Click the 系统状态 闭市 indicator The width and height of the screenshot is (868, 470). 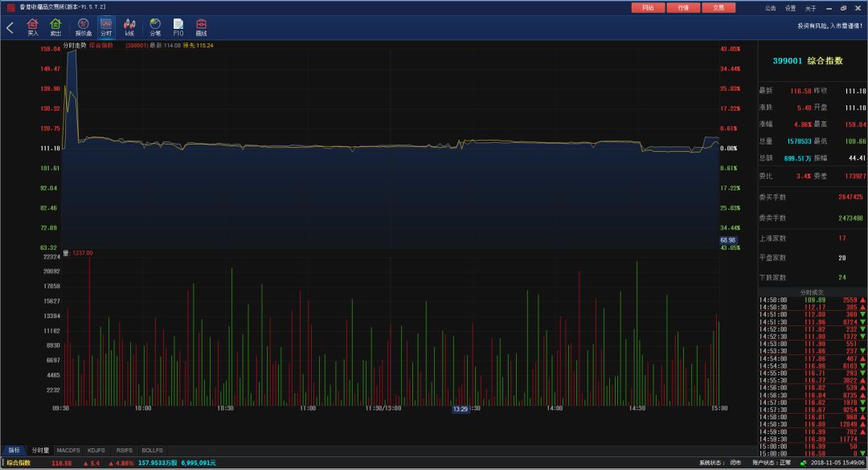[x=720, y=463]
